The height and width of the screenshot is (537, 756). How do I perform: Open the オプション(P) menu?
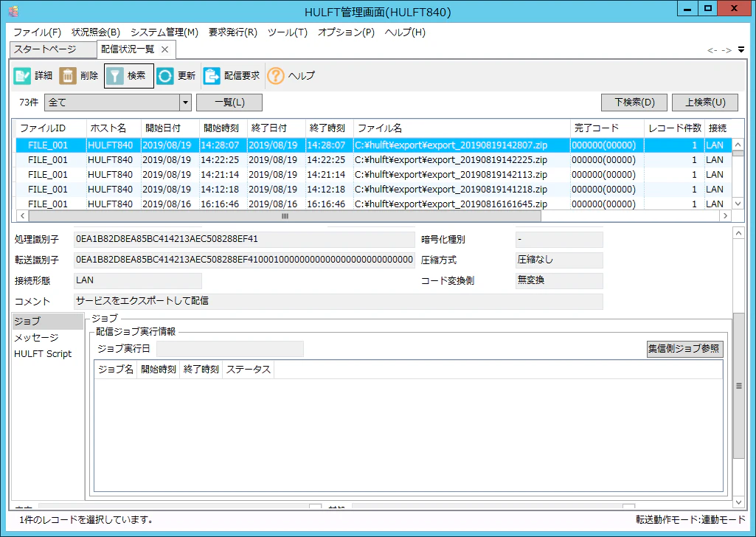click(x=346, y=32)
